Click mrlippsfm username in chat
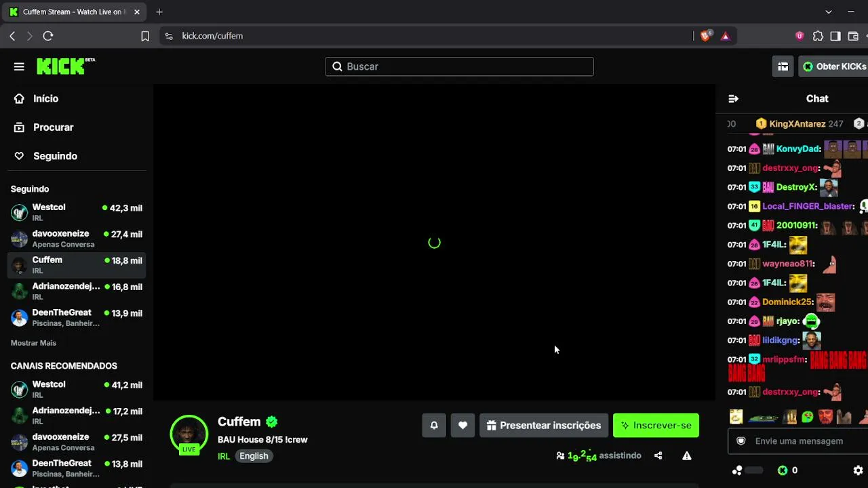 784,359
